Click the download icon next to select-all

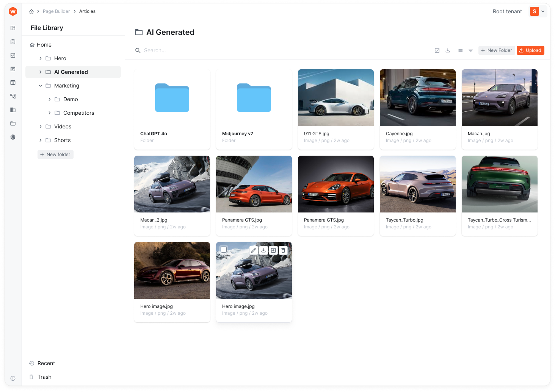pyautogui.click(x=448, y=50)
